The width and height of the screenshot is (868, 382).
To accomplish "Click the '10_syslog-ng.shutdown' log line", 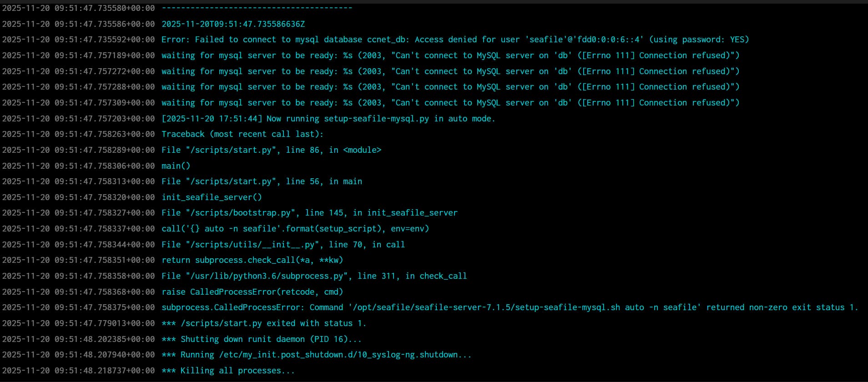I will pyautogui.click(x=316, y=355).
